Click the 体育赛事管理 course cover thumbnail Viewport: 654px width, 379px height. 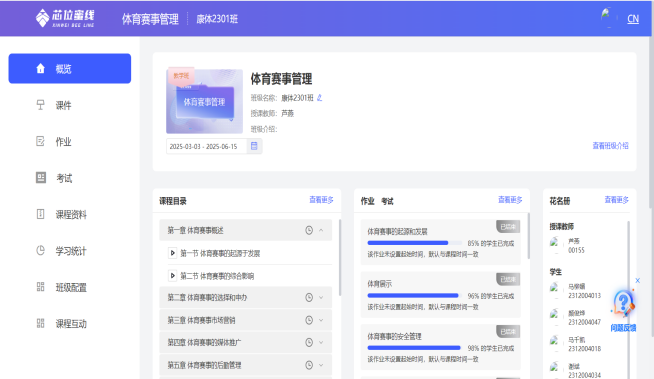coord(204,101)
